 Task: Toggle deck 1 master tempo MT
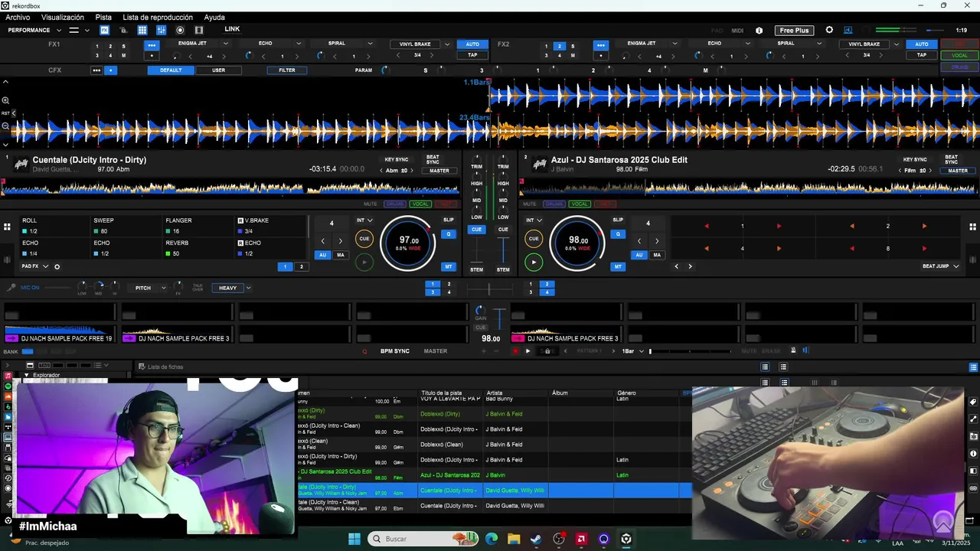point(449,266)
